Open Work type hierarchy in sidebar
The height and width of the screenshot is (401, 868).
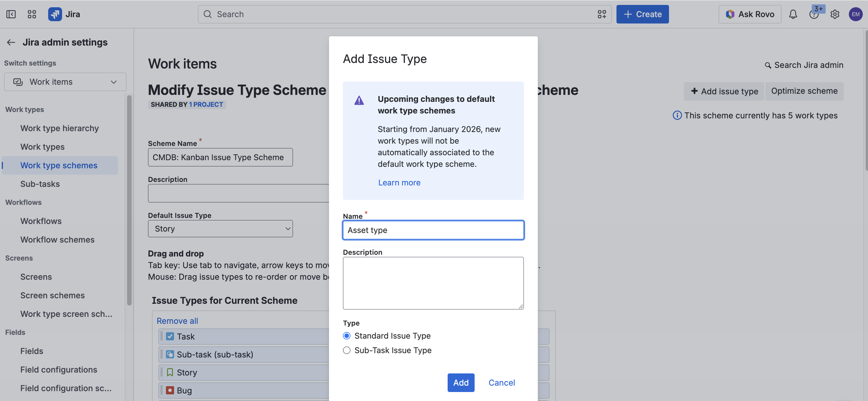point(59,128)
